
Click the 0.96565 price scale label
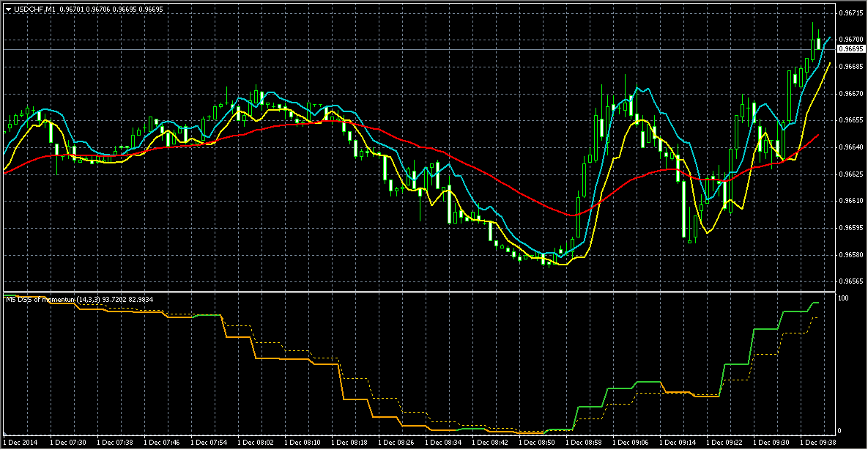tap(850, 282)
